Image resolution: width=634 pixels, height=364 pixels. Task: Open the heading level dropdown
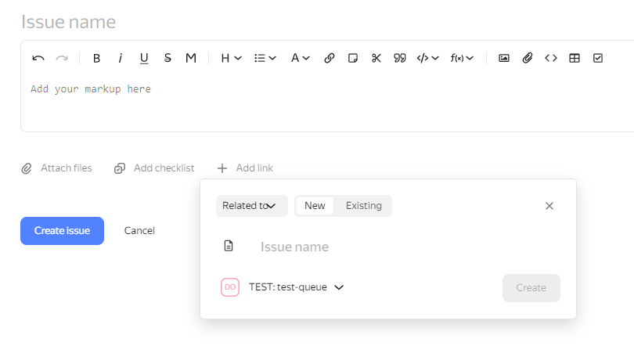tap(231, 58)
